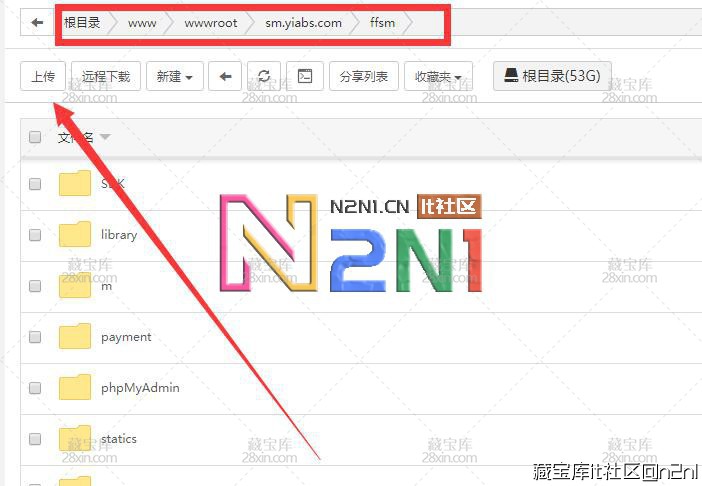Check the box next to library folder
This screenshot has width=702, height=486.
tap(35, 235)
